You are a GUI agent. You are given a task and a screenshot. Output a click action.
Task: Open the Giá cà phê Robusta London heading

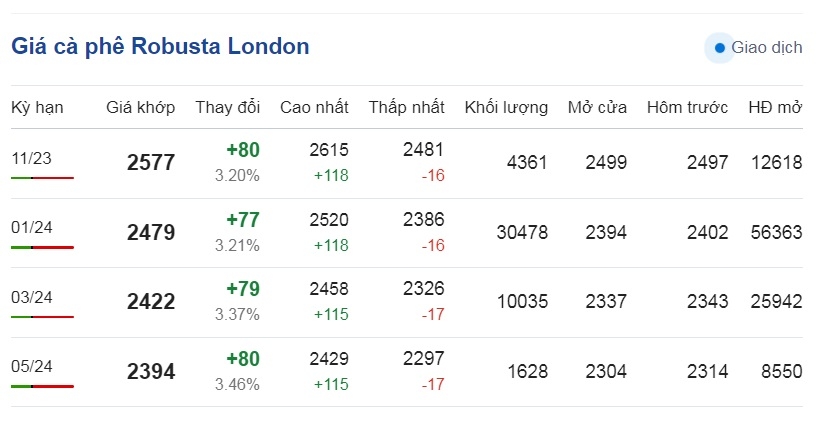point(160,46)
